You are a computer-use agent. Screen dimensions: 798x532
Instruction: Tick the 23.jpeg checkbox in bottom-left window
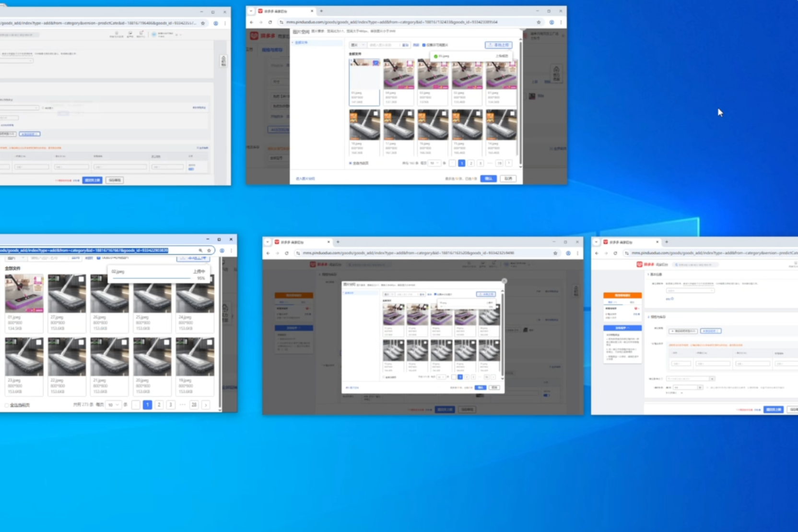click(38, 342)
